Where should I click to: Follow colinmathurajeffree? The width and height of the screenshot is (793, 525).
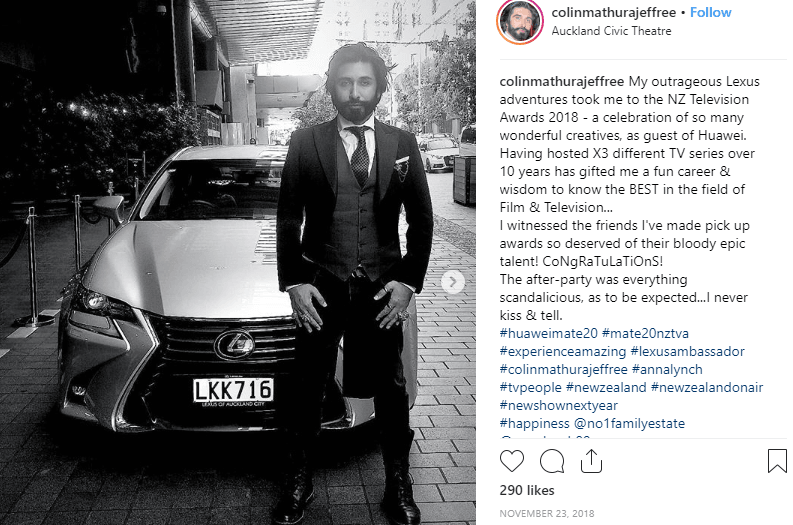point(711,12)
